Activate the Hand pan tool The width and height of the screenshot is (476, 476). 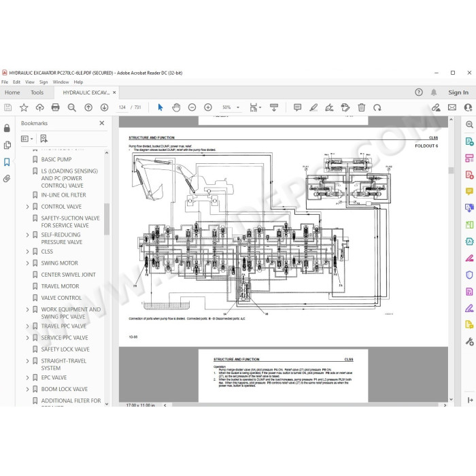tap(176, 107)
